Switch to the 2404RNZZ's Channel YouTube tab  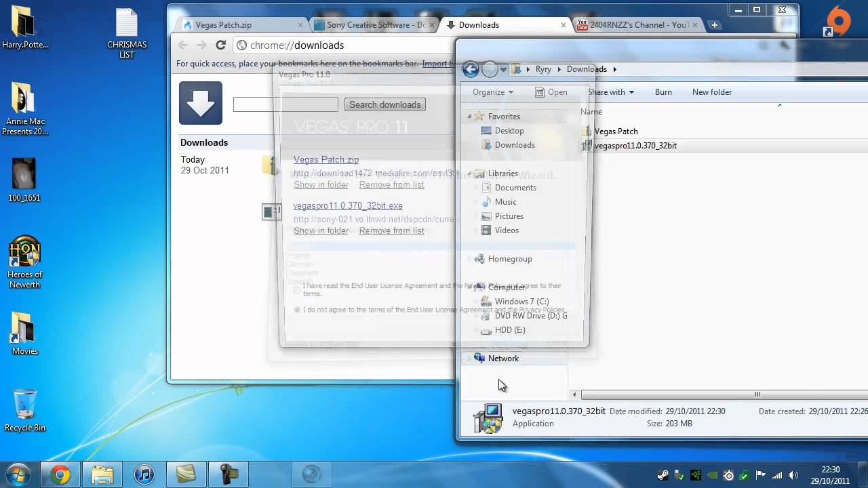[637, 25]
